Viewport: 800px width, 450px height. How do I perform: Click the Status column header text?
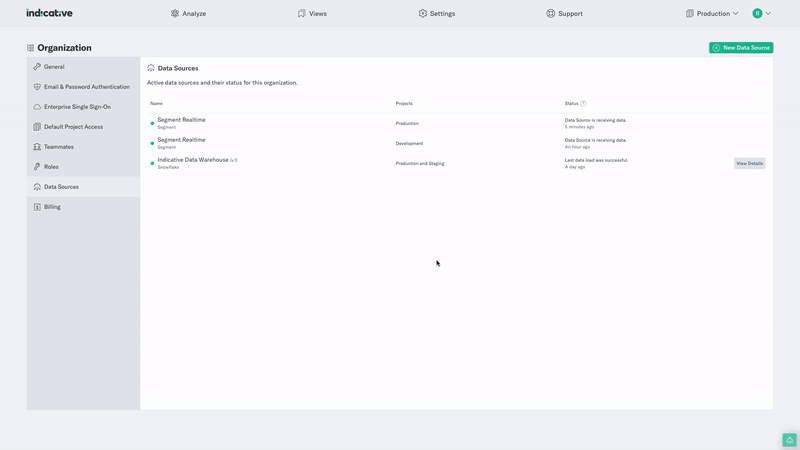pos(571,104)
